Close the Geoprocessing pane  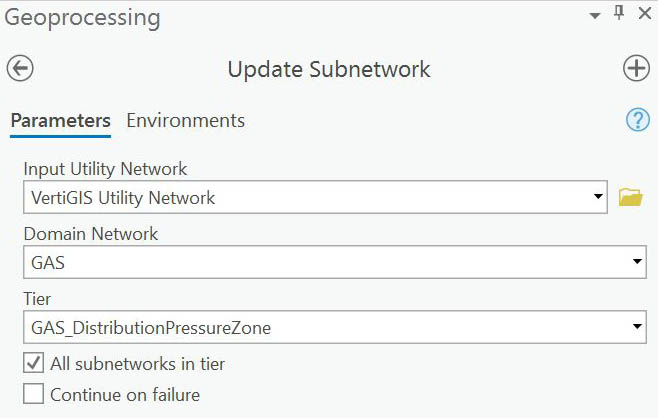click(642, 13)
